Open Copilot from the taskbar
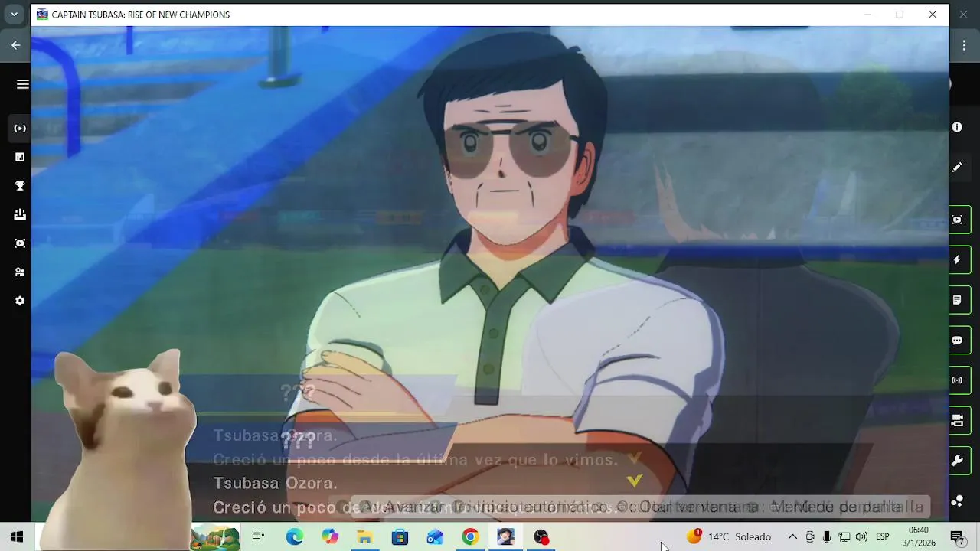The height and width of the screenshot is (551, 980). [x=329, y=537]
